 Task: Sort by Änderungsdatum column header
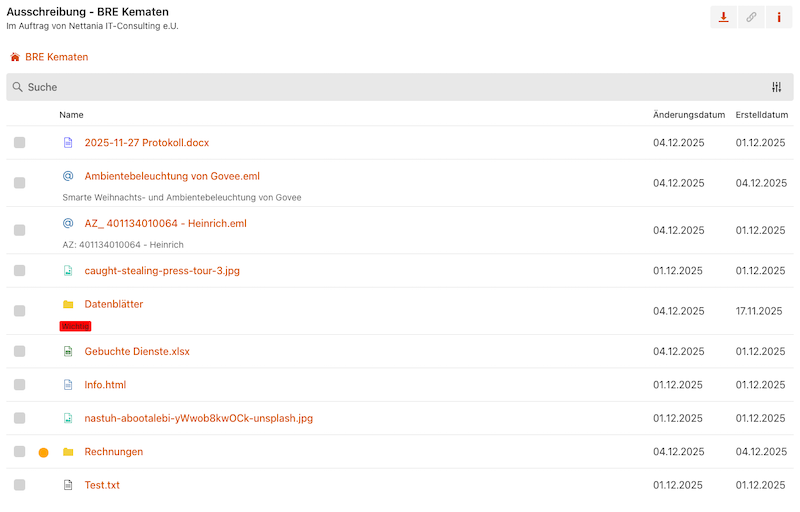click(x=688, y=115)
